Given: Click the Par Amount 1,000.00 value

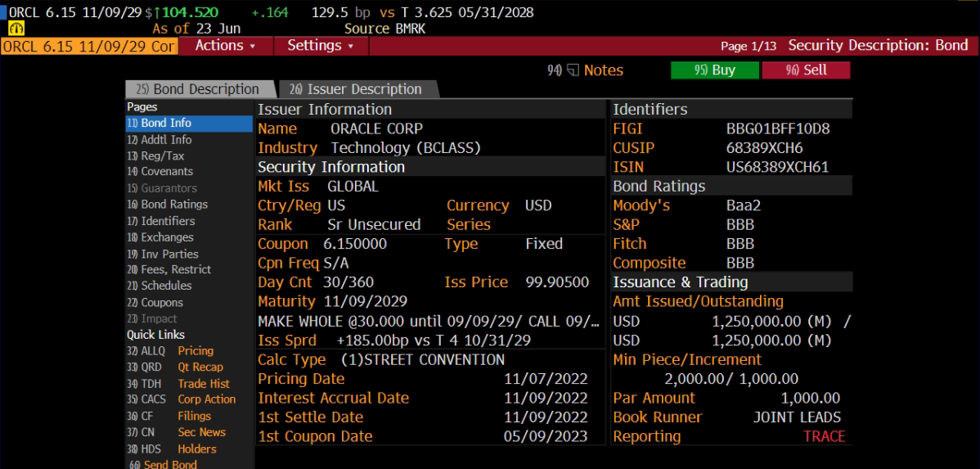Looking at the screenshot, I should click(x=811, y=399).
